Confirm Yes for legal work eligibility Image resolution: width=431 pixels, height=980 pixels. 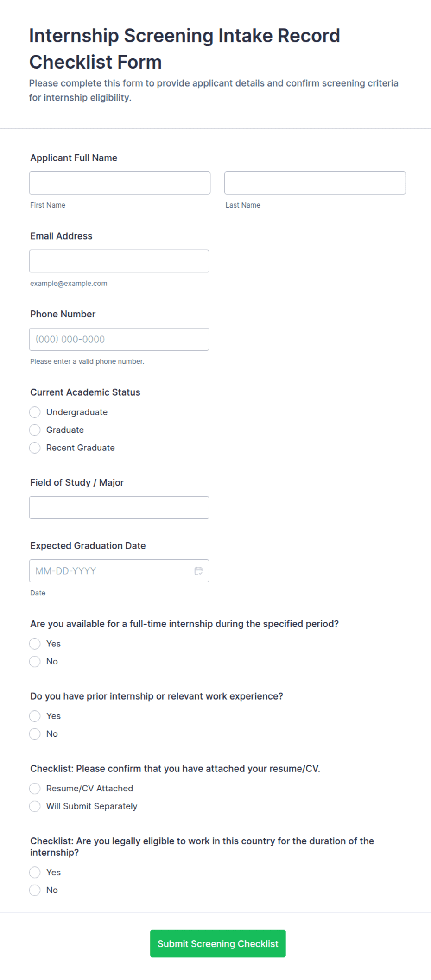point(35,872)
